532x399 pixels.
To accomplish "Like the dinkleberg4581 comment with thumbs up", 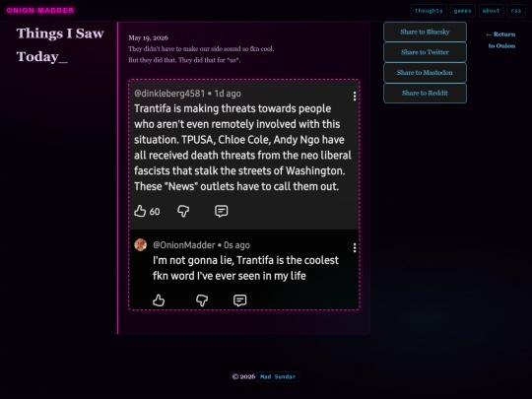I will [x=140, y=211].
